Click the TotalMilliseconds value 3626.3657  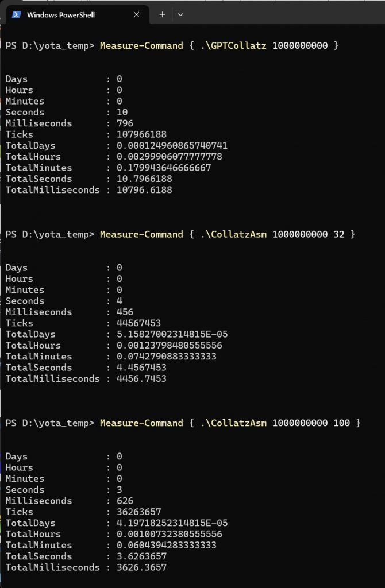(x=141, y=567)
